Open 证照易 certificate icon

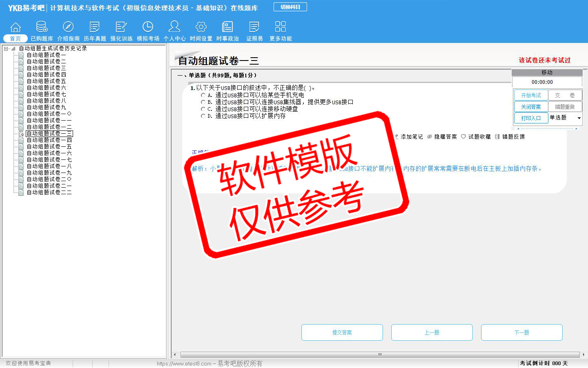254,27
